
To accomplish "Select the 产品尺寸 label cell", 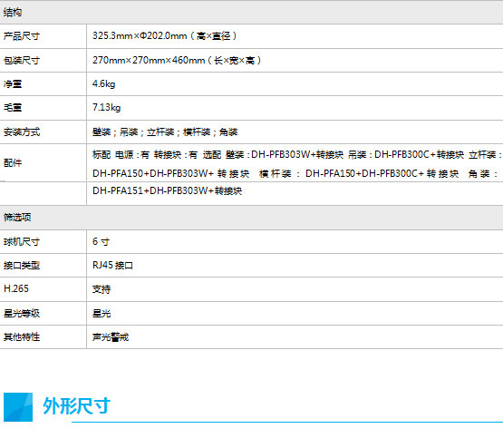I will coord(43,36).
